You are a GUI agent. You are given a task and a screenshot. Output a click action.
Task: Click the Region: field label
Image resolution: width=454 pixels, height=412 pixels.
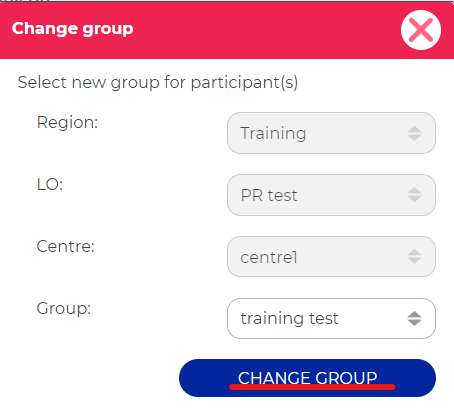tap(67, 123)
